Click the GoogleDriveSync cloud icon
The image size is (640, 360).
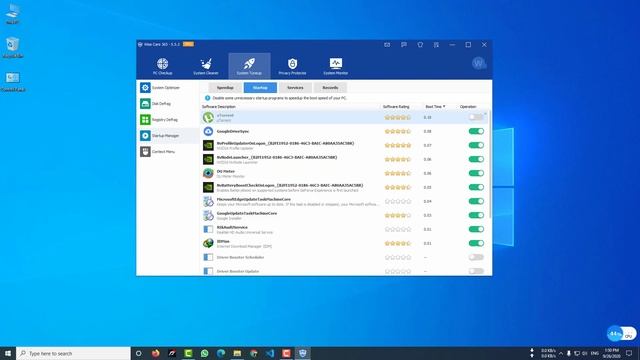point(208,131)
